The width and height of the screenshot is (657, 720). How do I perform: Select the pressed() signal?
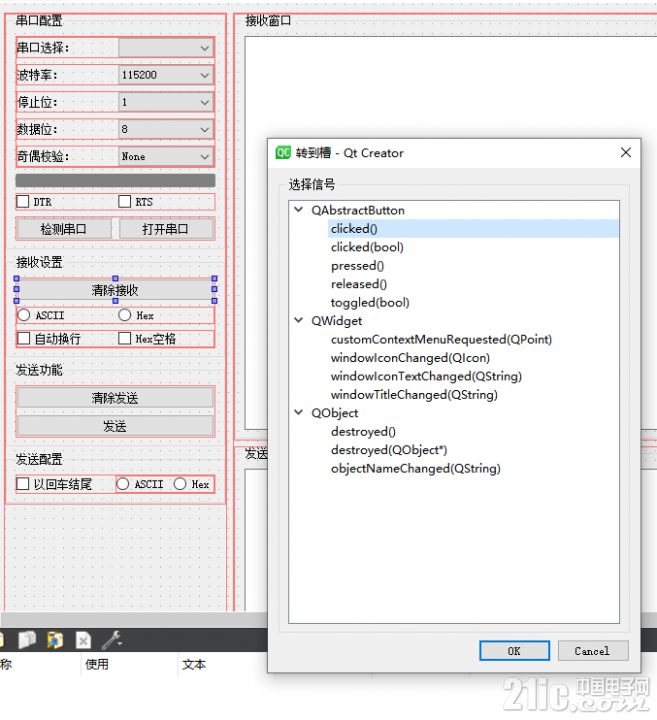click(x=357, y=265)
